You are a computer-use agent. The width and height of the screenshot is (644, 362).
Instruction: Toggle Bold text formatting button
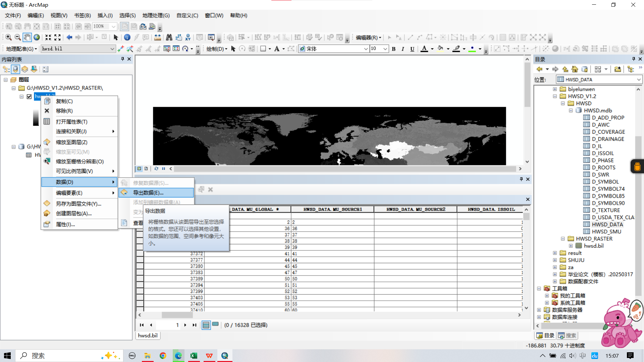tap(394, 49)
